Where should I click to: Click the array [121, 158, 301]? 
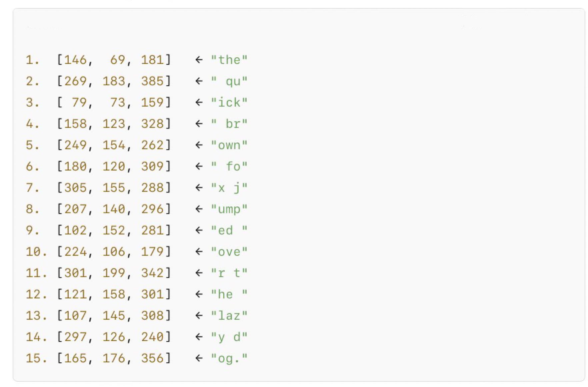pos(114,294)
